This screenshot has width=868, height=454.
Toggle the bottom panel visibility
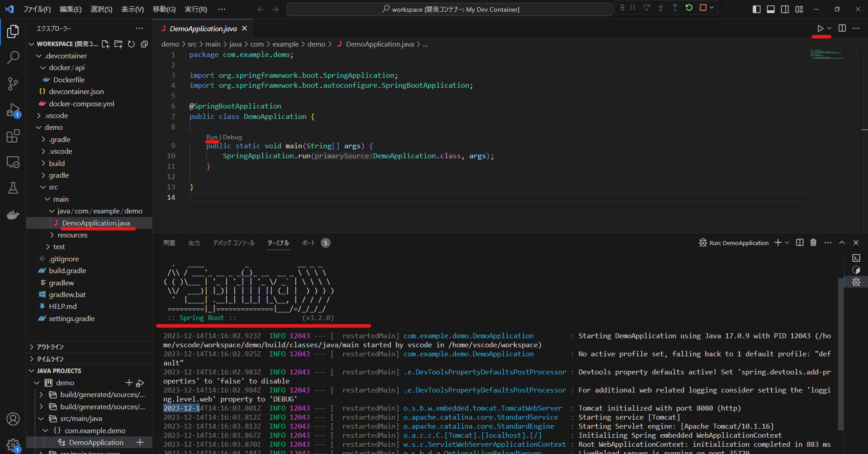click(x=771, y=9)
